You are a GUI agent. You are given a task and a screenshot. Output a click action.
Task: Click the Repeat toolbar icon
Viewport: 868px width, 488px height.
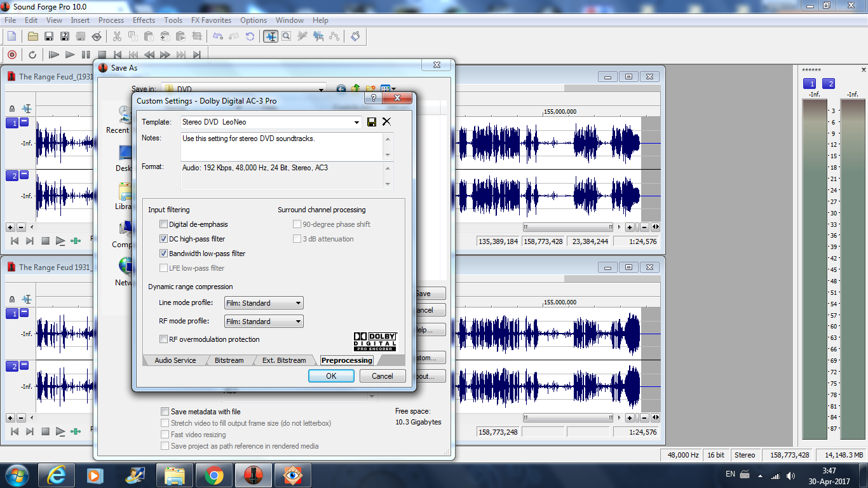[x=250, y=36]
